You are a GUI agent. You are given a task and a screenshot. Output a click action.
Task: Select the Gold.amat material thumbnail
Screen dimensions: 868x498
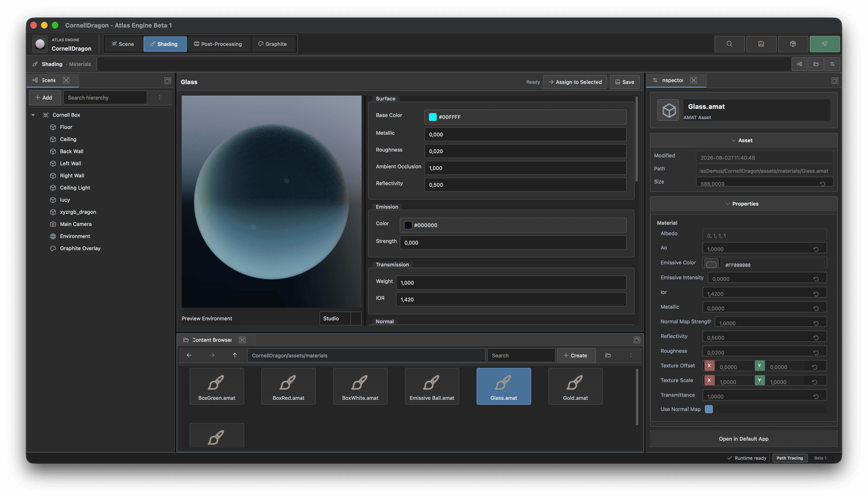point(575,386)
